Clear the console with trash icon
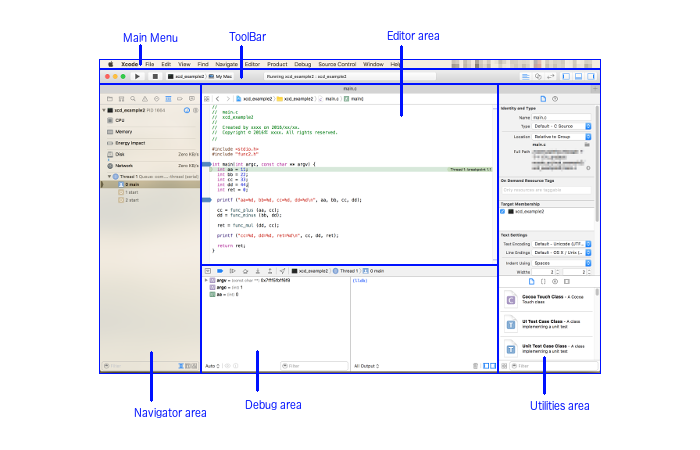The image size is (700, 450). click(x=475, y=366)
